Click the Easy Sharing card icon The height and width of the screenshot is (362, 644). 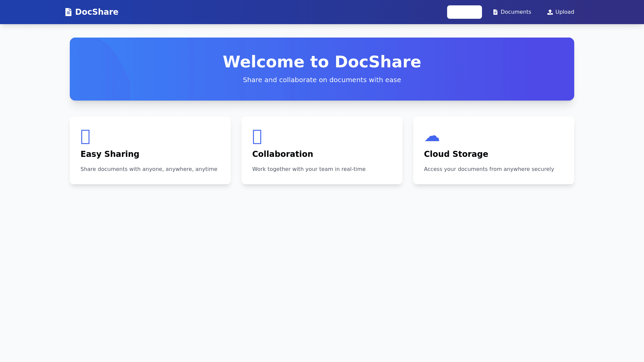click(x=86, y=137)
